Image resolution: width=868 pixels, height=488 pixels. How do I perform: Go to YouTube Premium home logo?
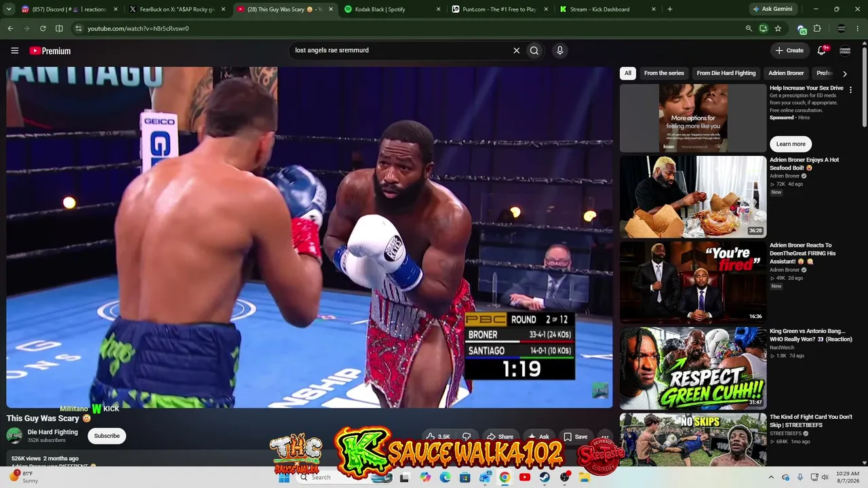50,51
